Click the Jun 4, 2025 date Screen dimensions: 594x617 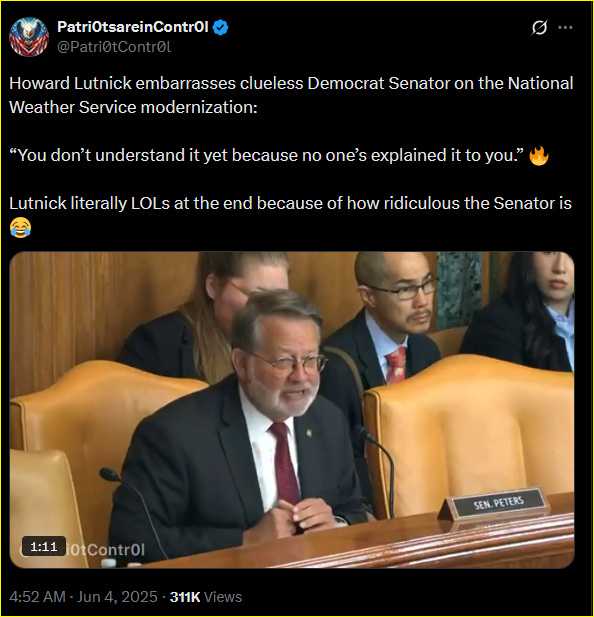pos(117,597)
